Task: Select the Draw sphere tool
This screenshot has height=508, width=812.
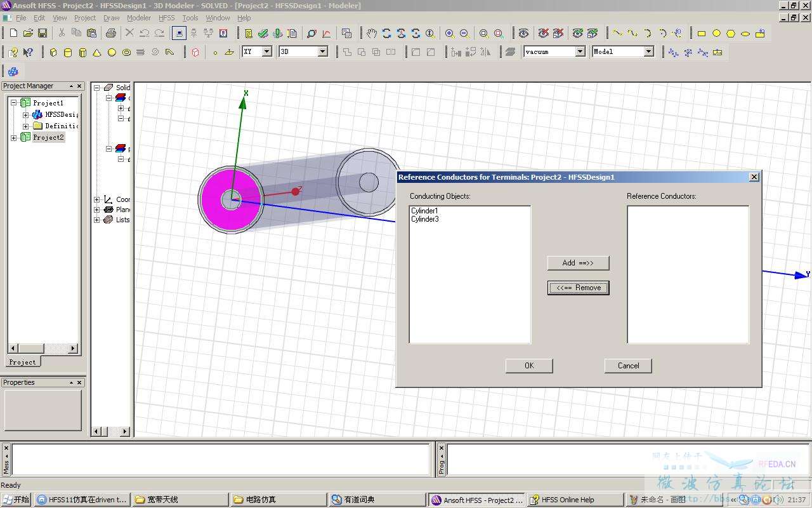Action: click(x=112, y=52)
